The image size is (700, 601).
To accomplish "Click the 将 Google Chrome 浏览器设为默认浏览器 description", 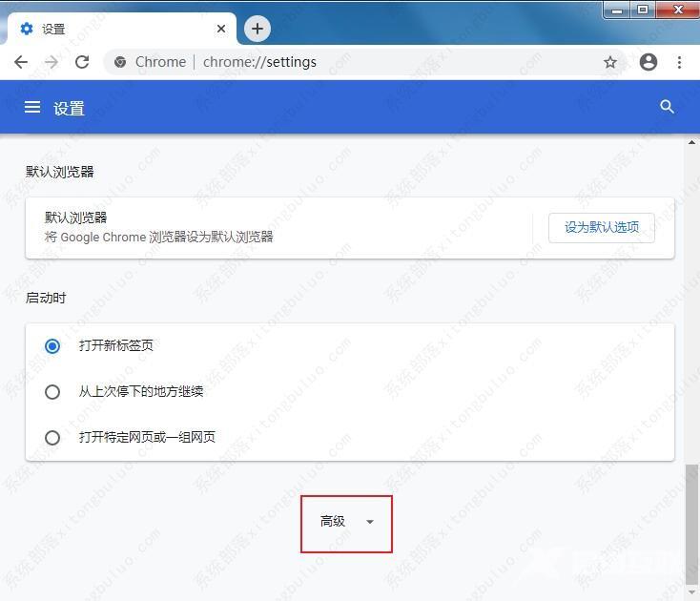I will click(158, 238).
